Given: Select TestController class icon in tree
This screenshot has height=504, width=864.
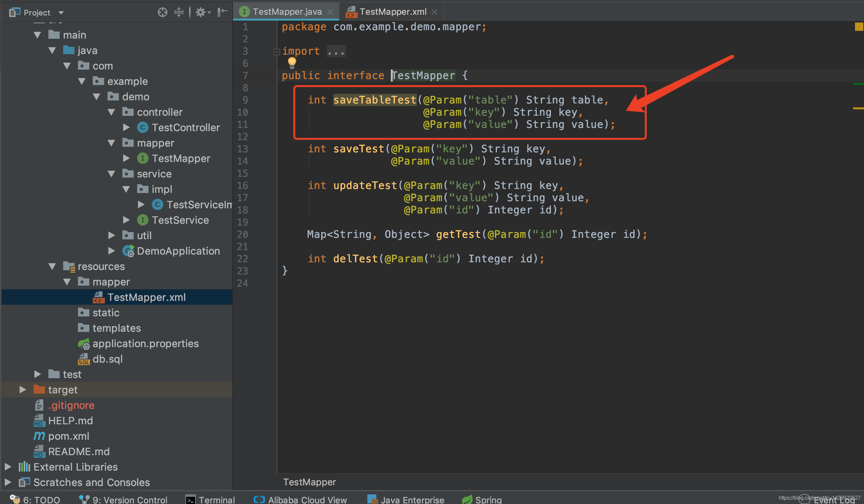Looking at the screenshot, I should (142, 128).
